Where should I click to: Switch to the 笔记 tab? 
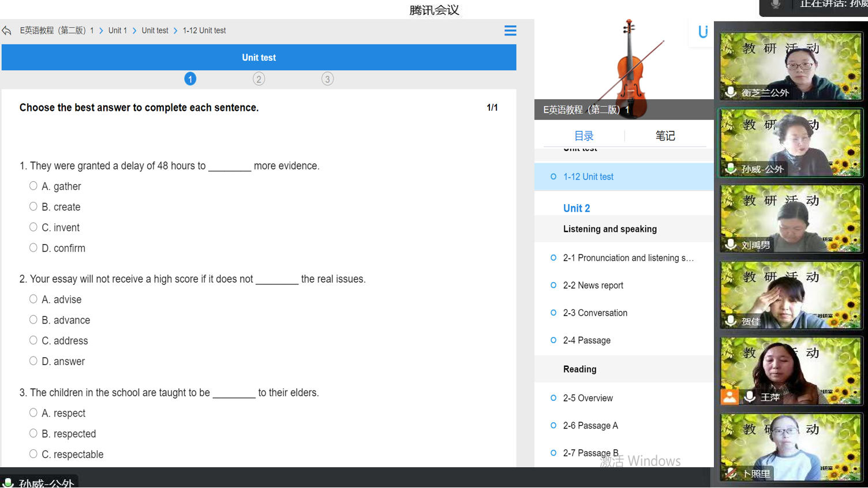point(665,136)
